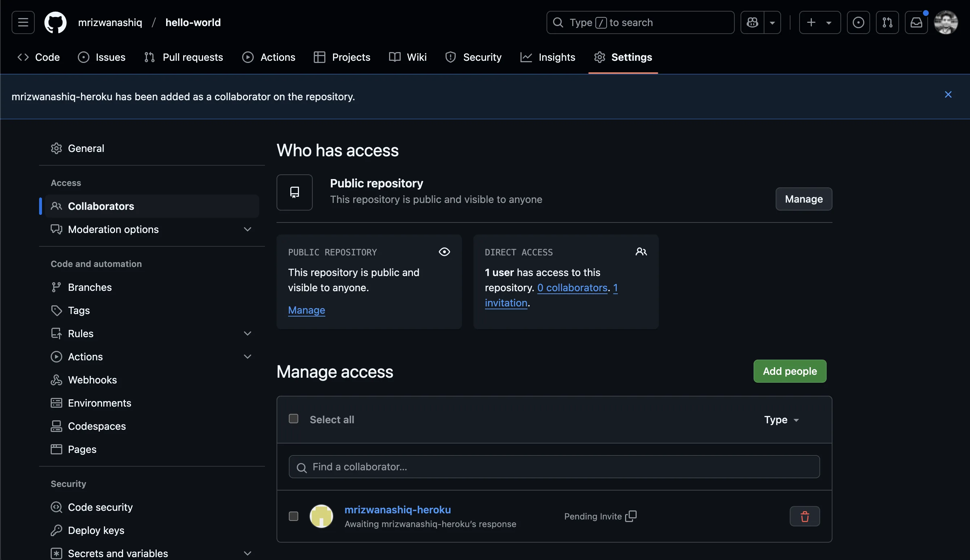Click the eye icon in Public Repository card
Image resolution: width=970 pixels, height=560 pixels.
tap(444, 252)
